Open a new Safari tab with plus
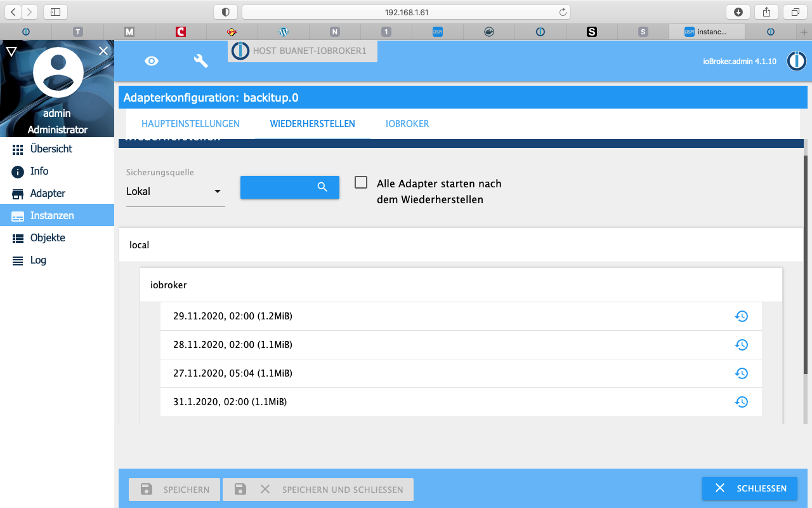 pos(804,32)
